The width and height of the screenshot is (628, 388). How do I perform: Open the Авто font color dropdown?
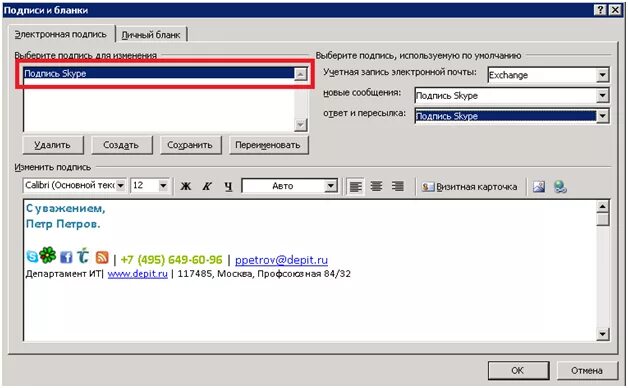coord(330,186)
